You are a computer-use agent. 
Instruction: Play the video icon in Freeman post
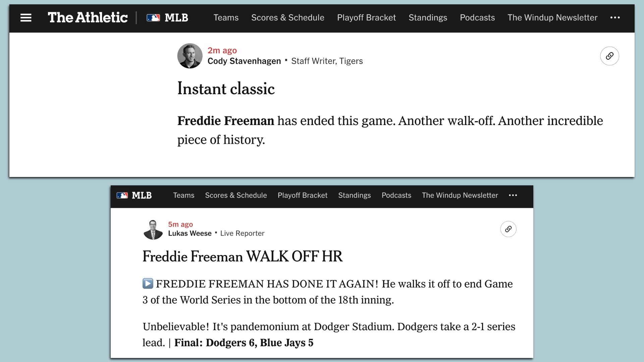coord(148,284)
